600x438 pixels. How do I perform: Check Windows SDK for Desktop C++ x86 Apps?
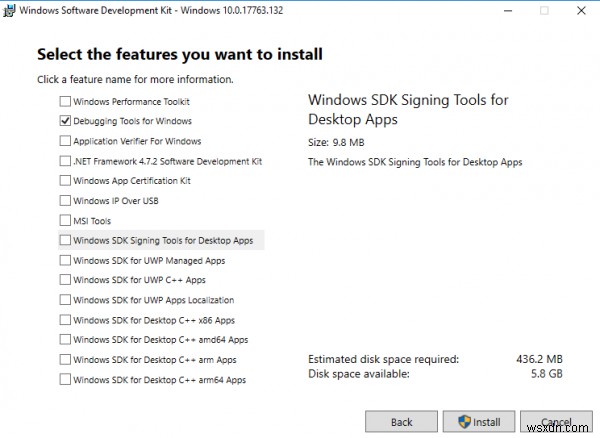click(x=66, y=320)
